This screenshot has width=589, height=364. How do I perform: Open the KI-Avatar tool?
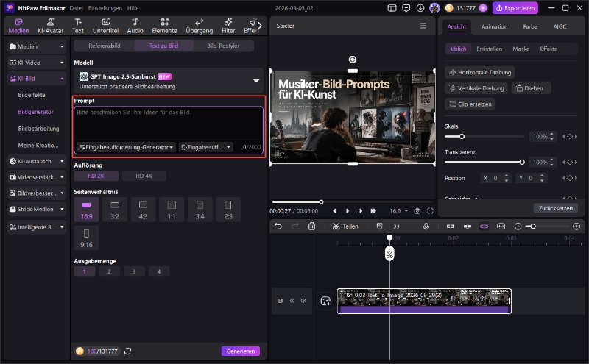coord(50,26)
